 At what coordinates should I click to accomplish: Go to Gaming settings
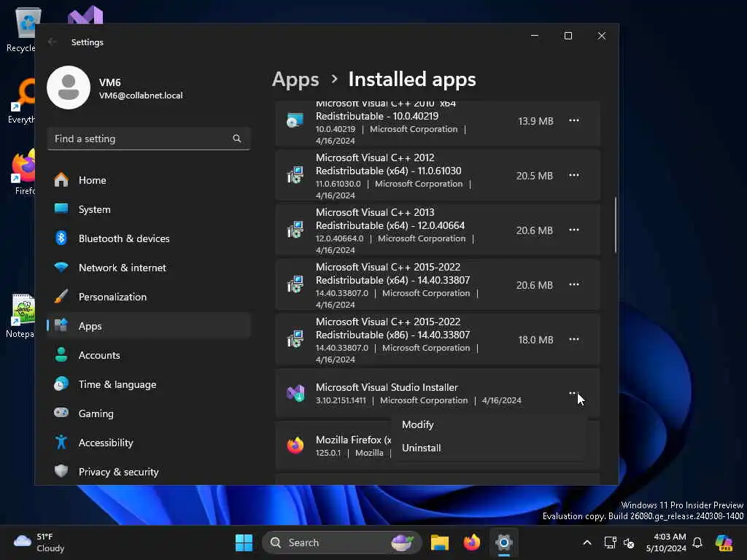(x=149, y=413)
